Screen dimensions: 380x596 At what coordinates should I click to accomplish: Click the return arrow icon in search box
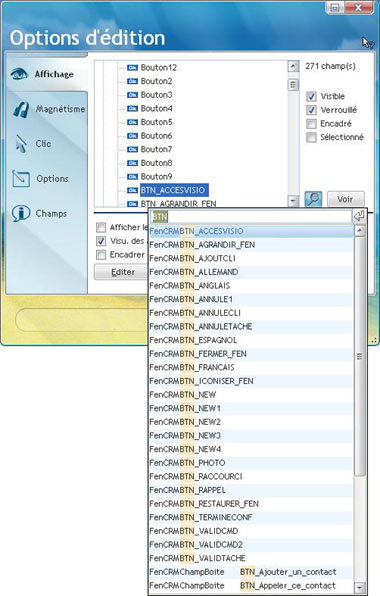[x=359, y=216]
